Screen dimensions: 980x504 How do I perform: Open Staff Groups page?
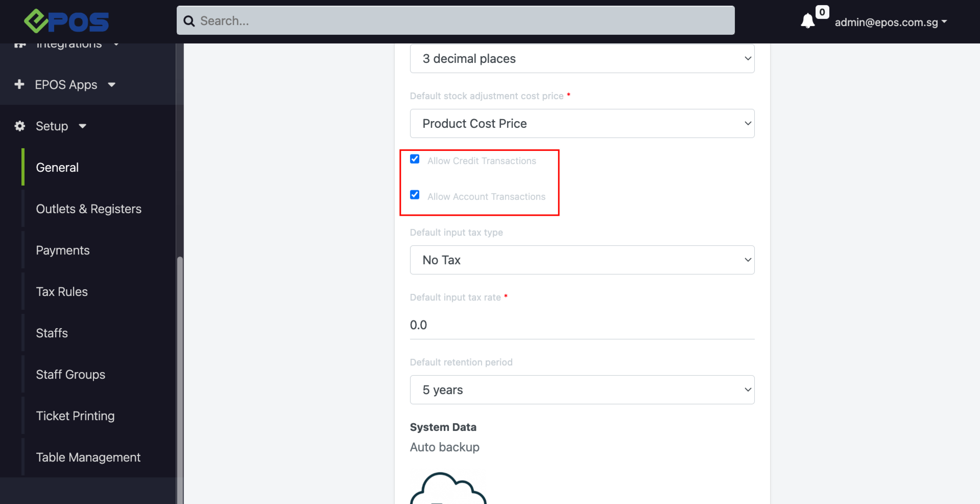tap(70, 375)
